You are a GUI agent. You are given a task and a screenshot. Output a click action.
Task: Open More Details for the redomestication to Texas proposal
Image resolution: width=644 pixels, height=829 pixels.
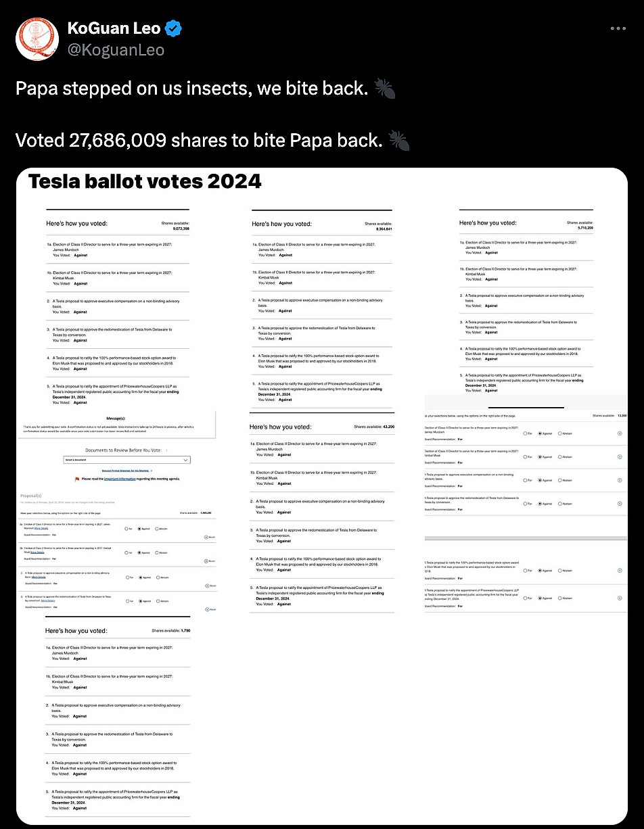tap(48, 600)
